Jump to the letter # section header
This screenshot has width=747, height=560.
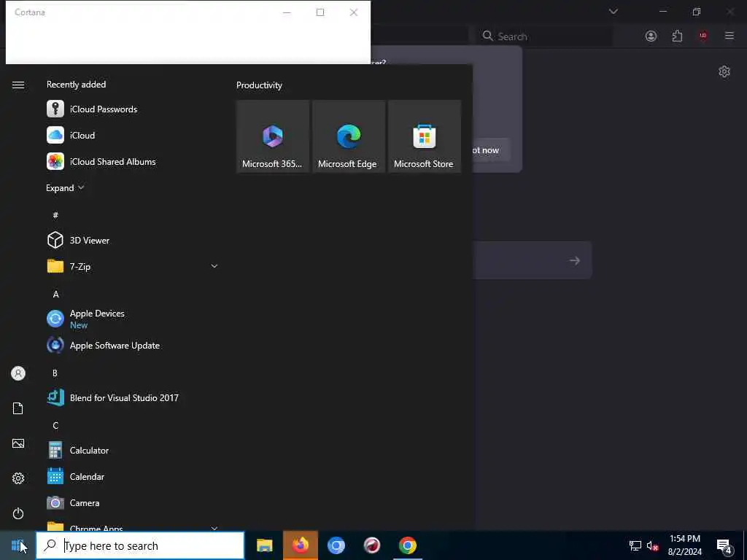tap(55, 215)
